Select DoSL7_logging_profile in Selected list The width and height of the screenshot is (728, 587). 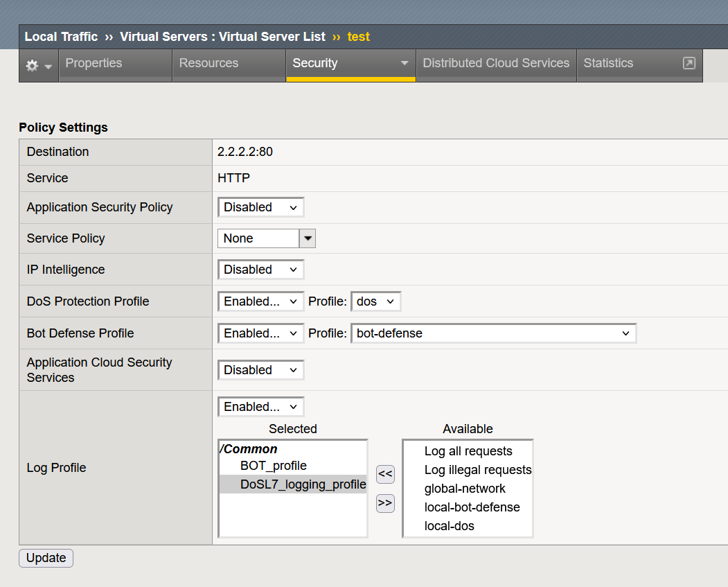tap(293, 484)
